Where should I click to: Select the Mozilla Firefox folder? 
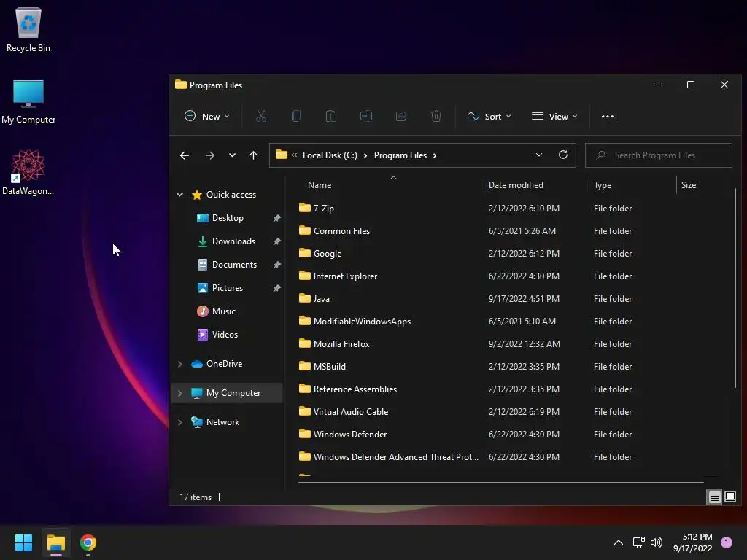click(510, 344)
